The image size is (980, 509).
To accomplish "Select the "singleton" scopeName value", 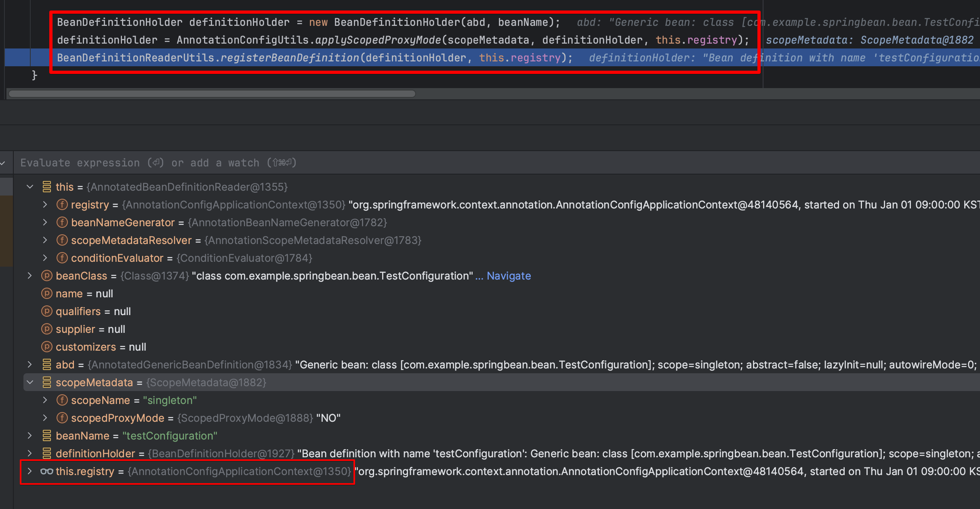I will (x=170, y=400).
